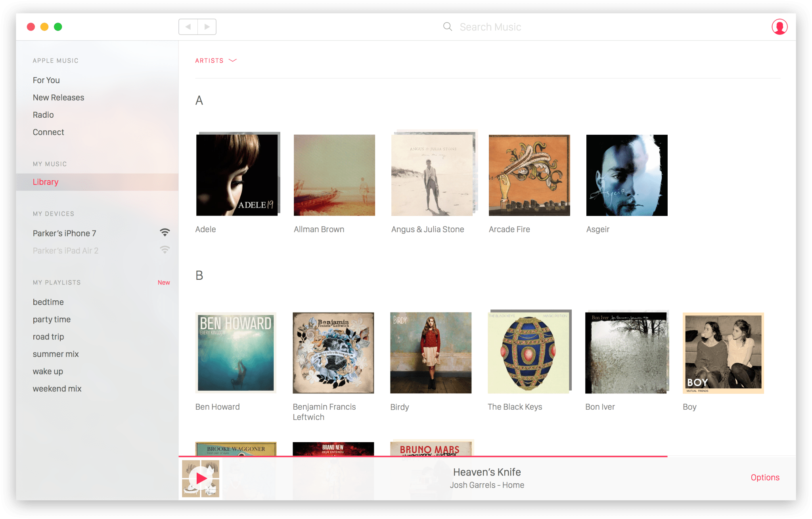Image resolution: width=812 pixels, height=519 pixels.
Task: Click the Asgeir artist name
Action: point(598,229)
